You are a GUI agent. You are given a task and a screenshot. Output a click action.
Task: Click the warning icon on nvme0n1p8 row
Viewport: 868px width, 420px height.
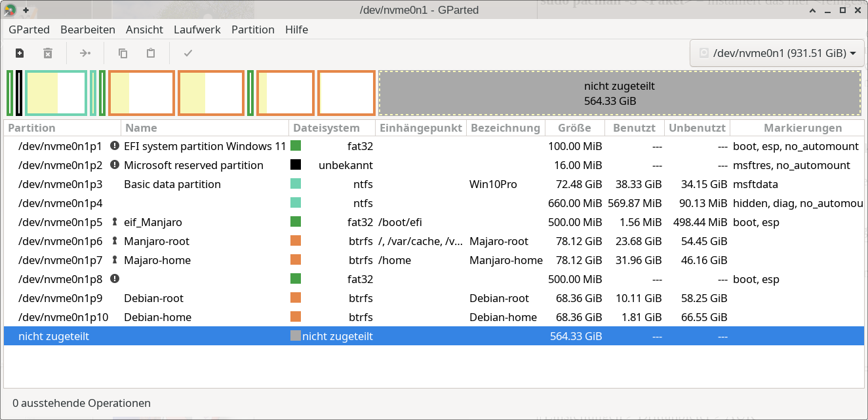tap(115, 279)
